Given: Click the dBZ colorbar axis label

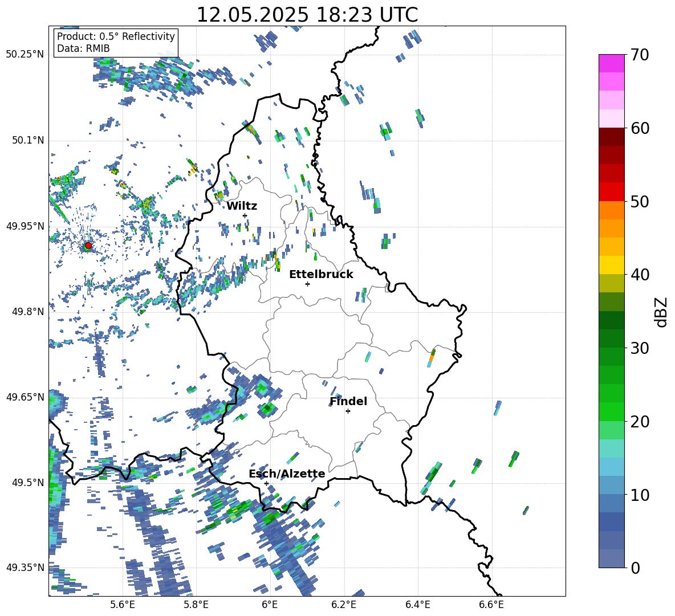Looking at the screenshot, I should point(662,312).
